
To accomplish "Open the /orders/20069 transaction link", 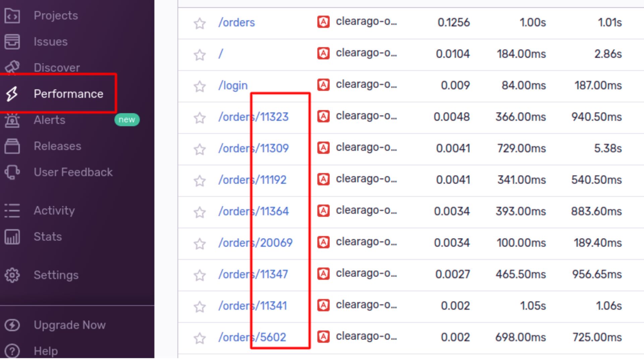I will [x=256, y=243].
